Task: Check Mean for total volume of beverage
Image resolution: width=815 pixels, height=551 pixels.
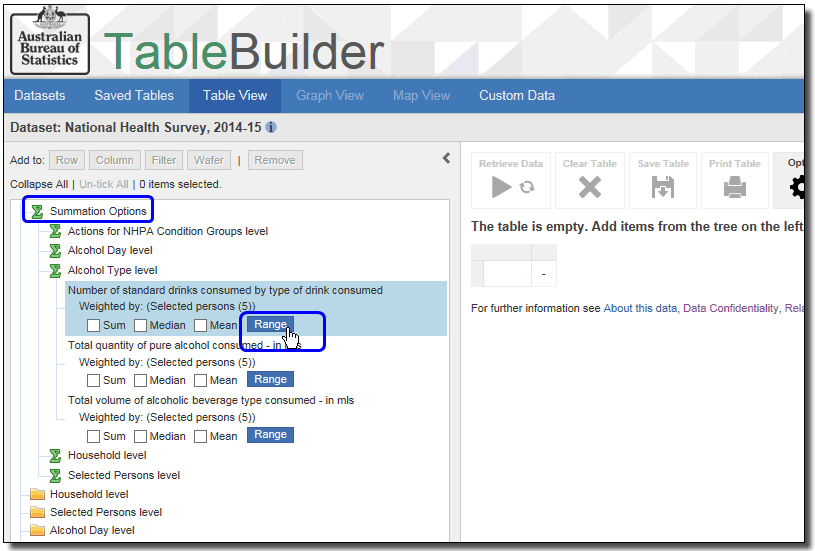Action: tap(201, 435)
